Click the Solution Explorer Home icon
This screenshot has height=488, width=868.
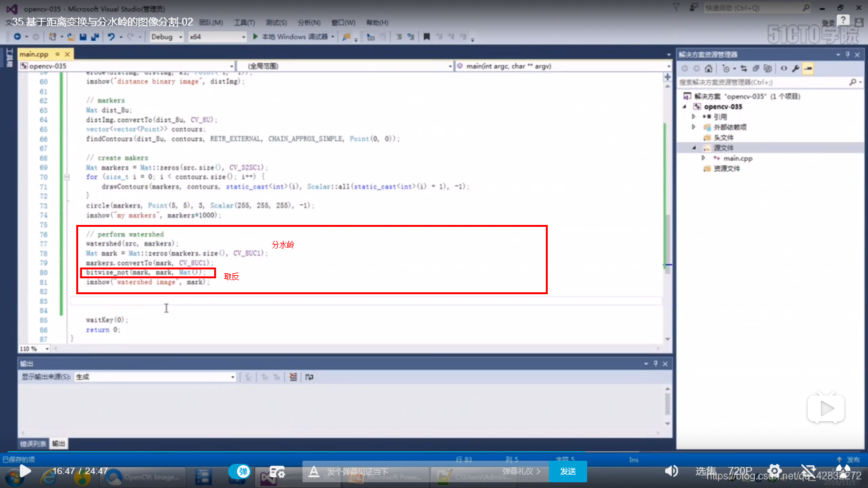pos(709,68)
